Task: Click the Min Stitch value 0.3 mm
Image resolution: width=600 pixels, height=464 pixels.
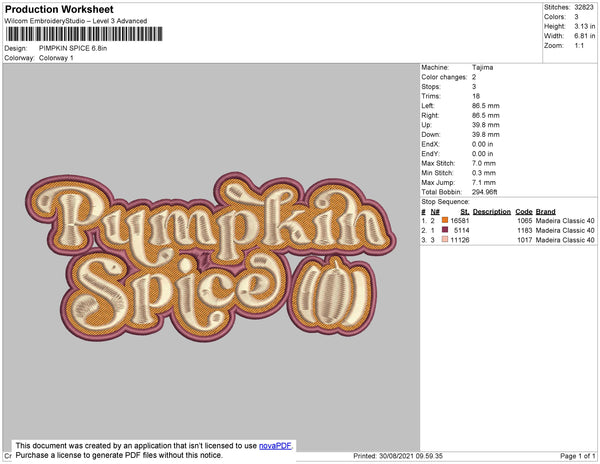Action: click(484, 173)
